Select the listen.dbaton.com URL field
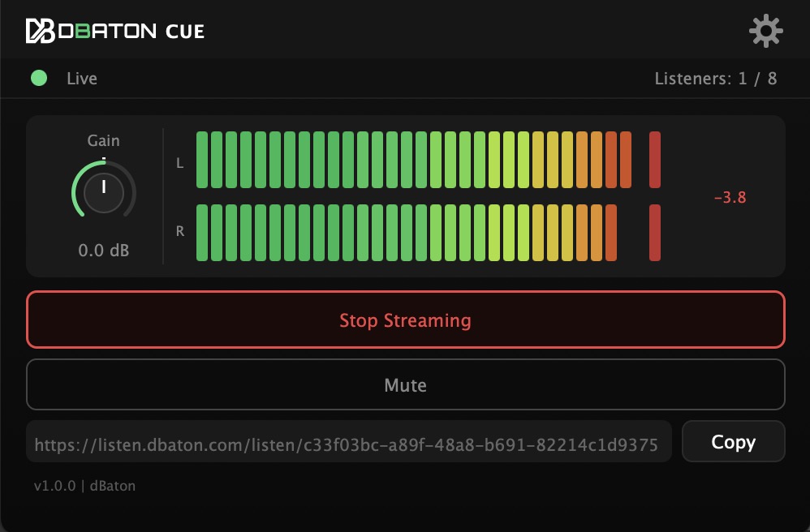This screenshot has width=810, height=532. [349, 441]
